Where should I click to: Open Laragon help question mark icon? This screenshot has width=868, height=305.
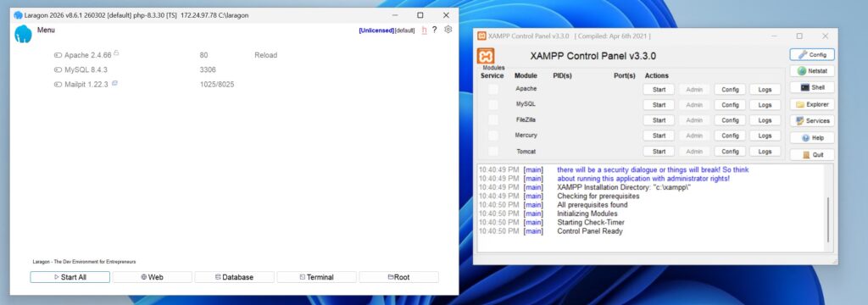coord(435,30)
